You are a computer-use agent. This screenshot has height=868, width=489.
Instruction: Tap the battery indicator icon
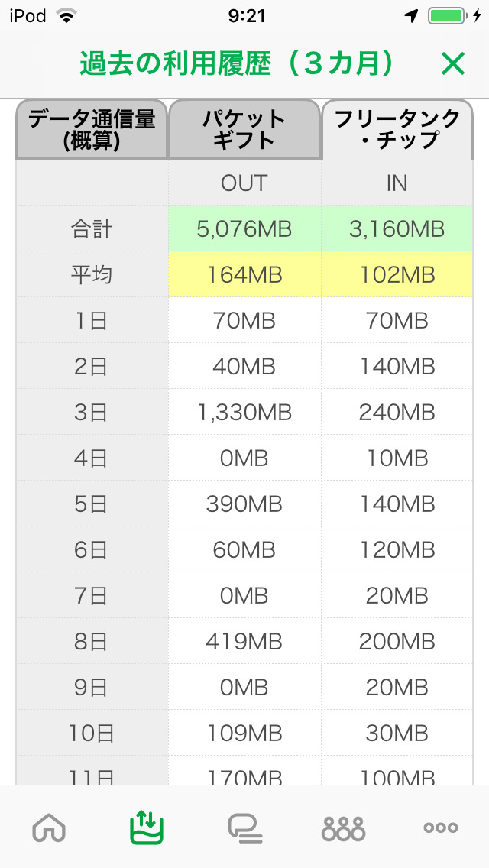tap(449, 16)
